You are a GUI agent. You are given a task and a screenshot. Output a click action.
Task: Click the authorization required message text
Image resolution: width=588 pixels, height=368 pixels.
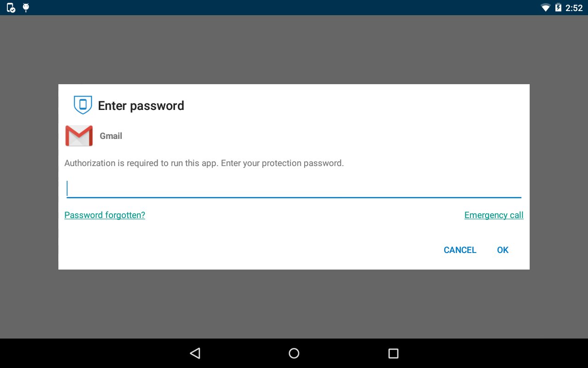pos(204,163)
